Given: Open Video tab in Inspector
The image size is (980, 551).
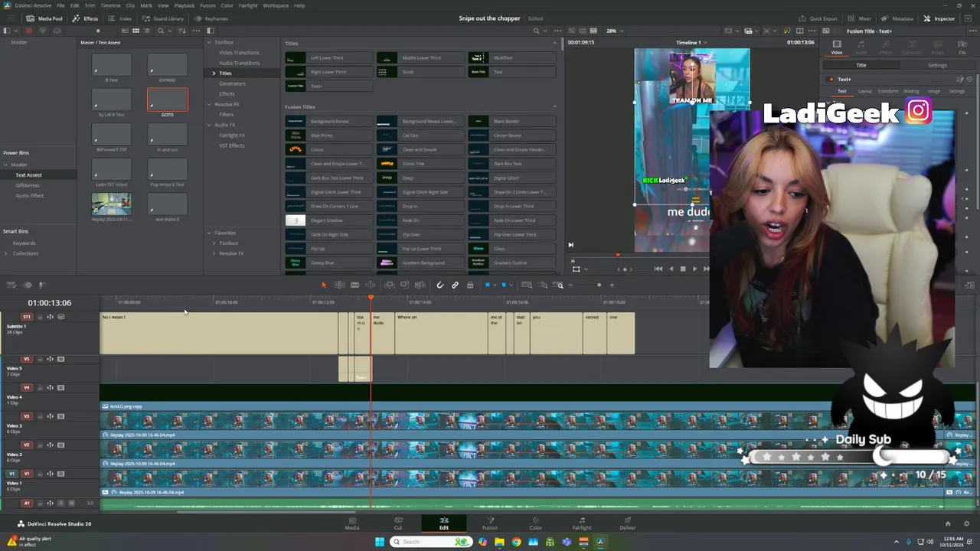Looking at the screenshot, I should [837, 46].
